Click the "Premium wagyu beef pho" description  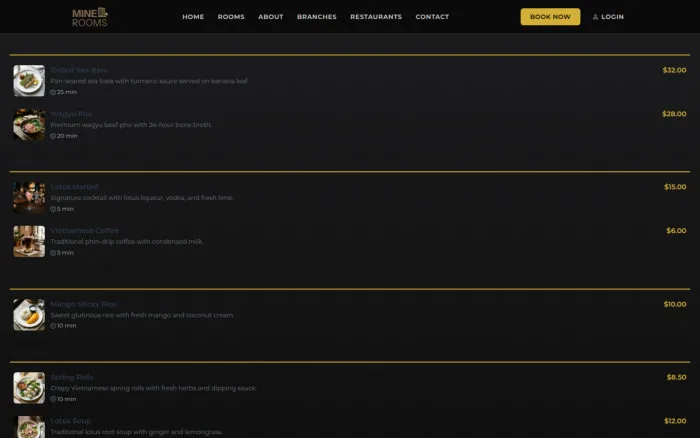tap(131, 125)
